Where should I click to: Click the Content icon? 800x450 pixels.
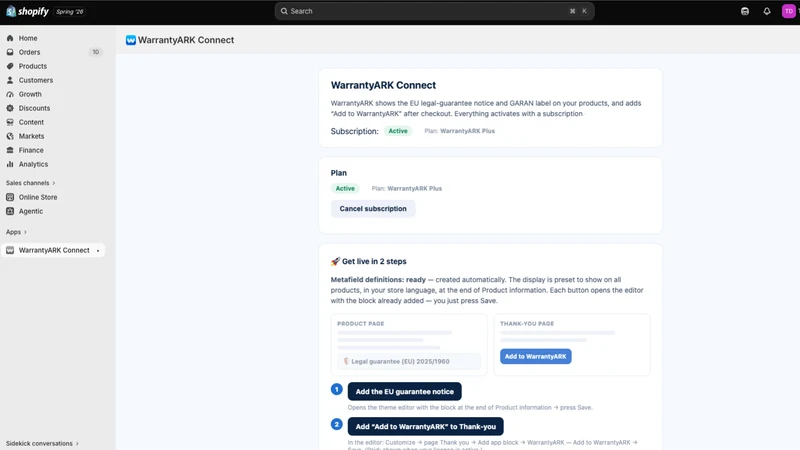10,122
